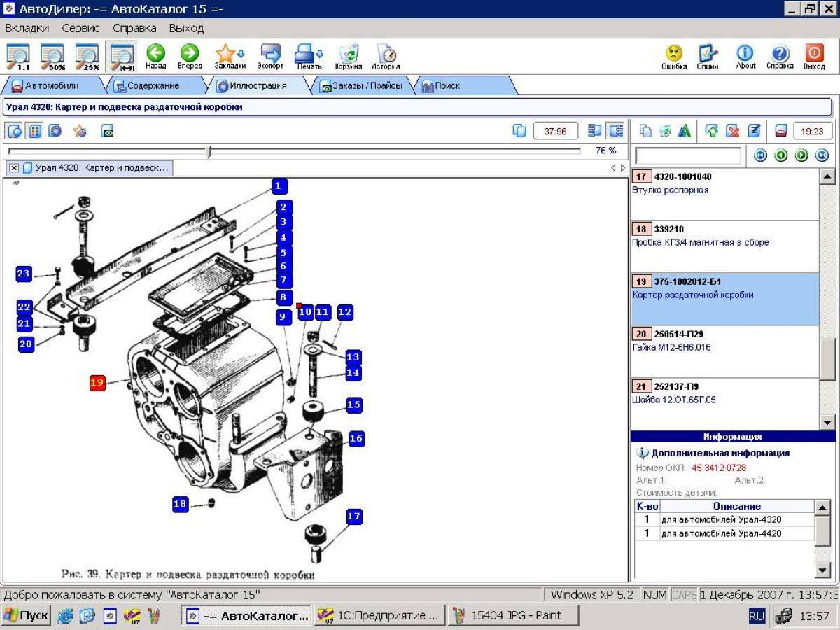Click callout number 16 on the diagram

pos(356,439)
